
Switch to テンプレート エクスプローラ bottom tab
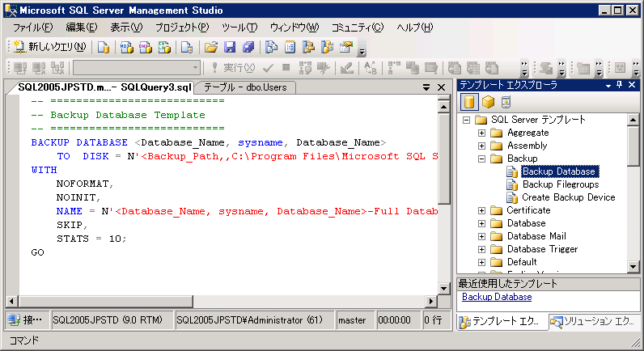(x=502, y=322)
